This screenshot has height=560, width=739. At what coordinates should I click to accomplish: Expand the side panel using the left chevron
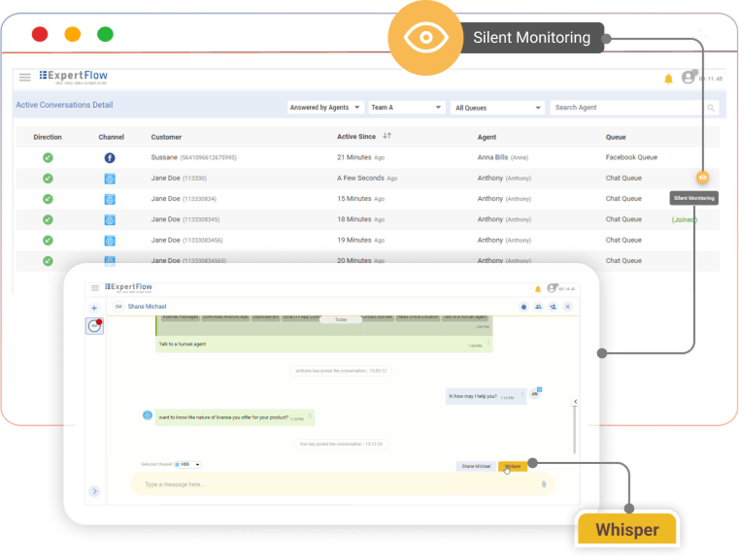[x=575, y=401]
